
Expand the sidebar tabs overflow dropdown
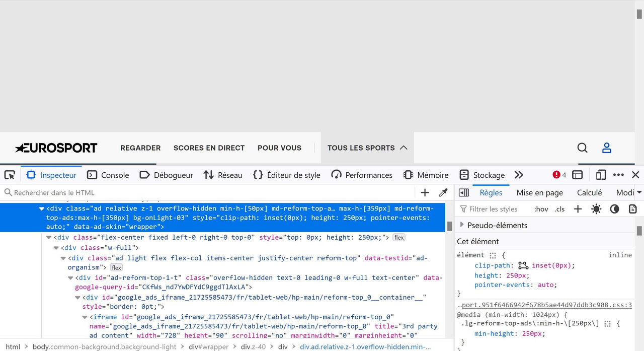tap(639, 192)
